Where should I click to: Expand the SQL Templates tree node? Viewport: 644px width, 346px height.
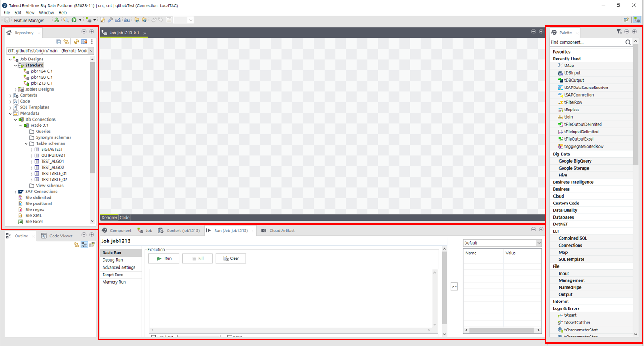point(10,107)
